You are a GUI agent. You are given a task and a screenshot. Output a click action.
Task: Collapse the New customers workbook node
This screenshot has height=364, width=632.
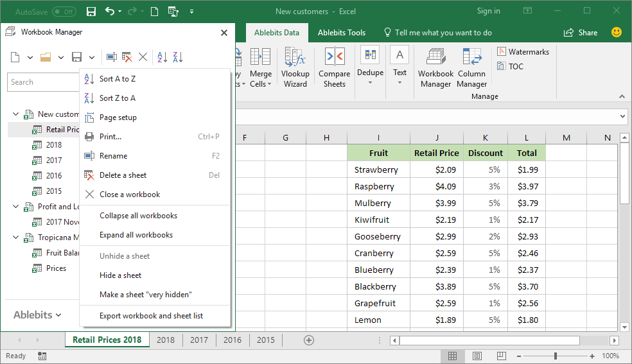15,114
